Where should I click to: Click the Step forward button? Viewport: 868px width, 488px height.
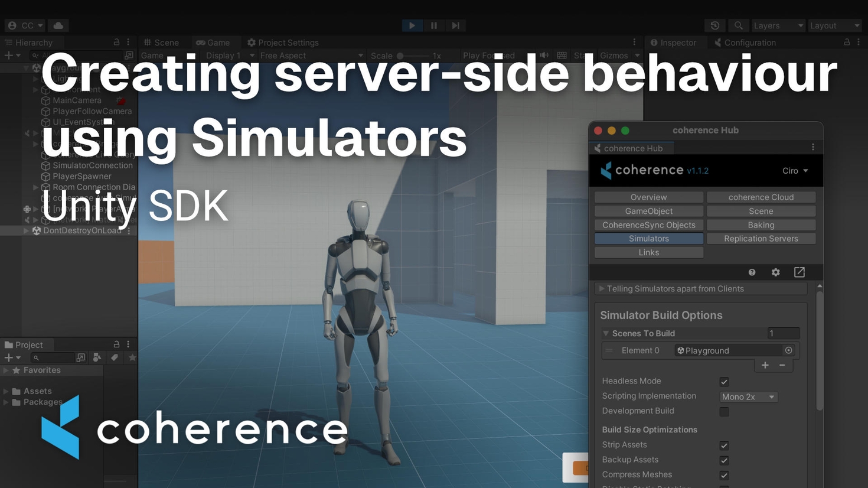click(455, 25)
